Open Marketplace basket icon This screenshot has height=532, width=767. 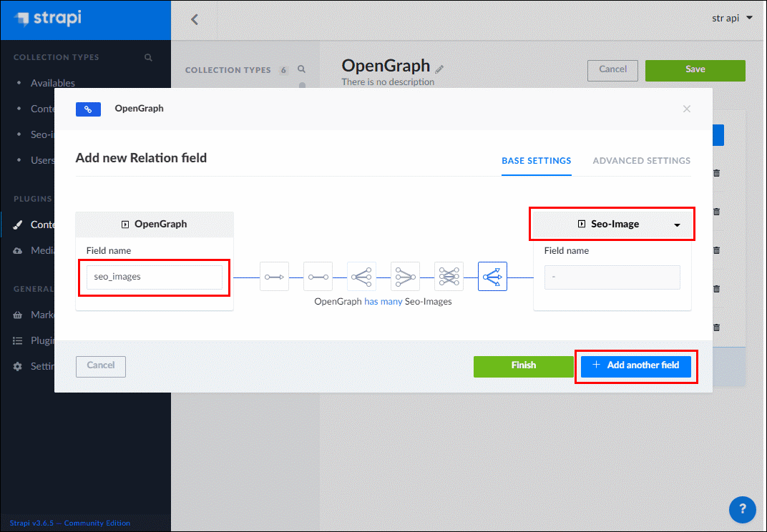click(18, 315)
